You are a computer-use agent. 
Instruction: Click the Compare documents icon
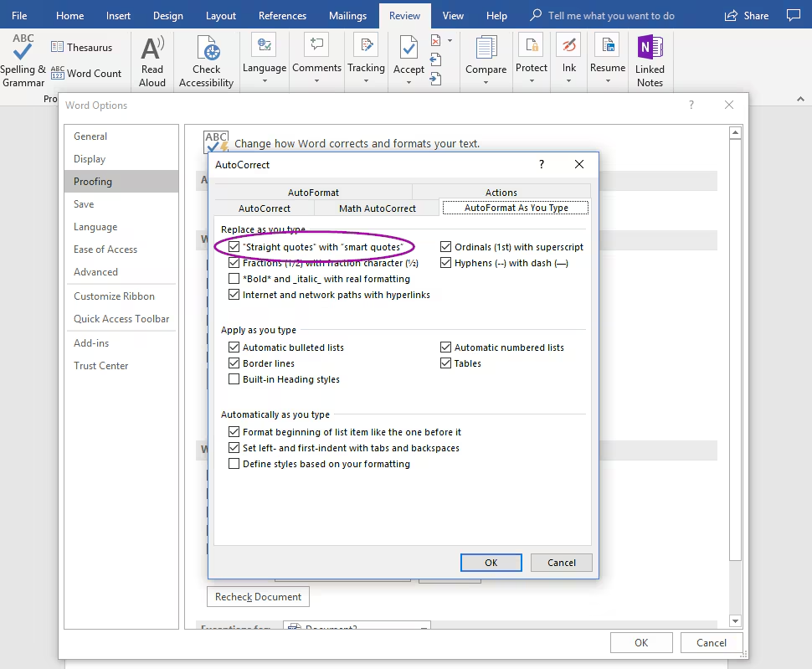(486, 48)
